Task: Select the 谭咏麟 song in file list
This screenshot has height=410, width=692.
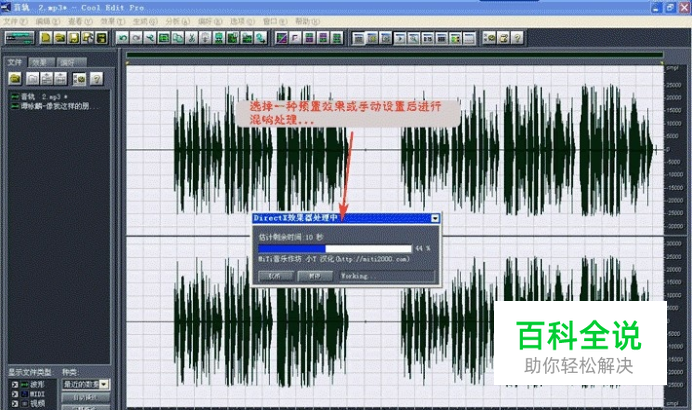Action: (x=55, y=106)
